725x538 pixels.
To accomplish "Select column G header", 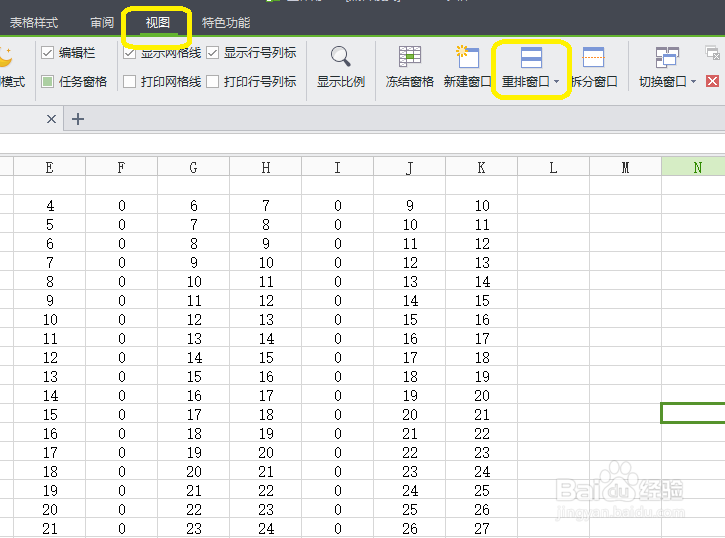I will [194, 167].
